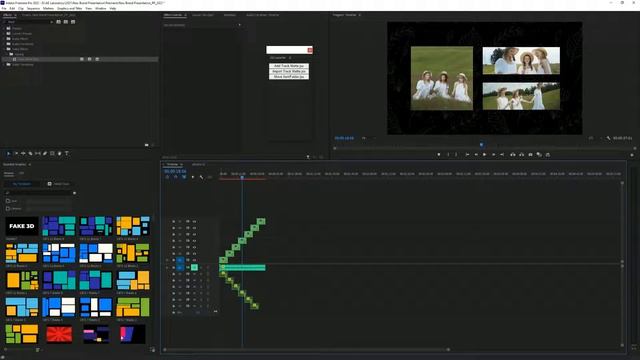Screen dimensions: 640x360
Task: Click the Lift button
Action: [513, 155]
